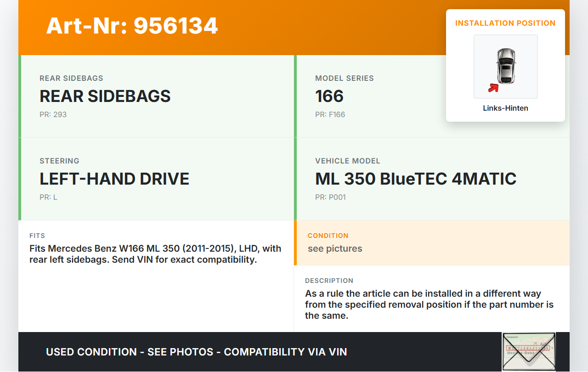The width and height of the screenshot is (588, 372).
Task: Click the Links-Hinten caption
Action: coord(505,108)
